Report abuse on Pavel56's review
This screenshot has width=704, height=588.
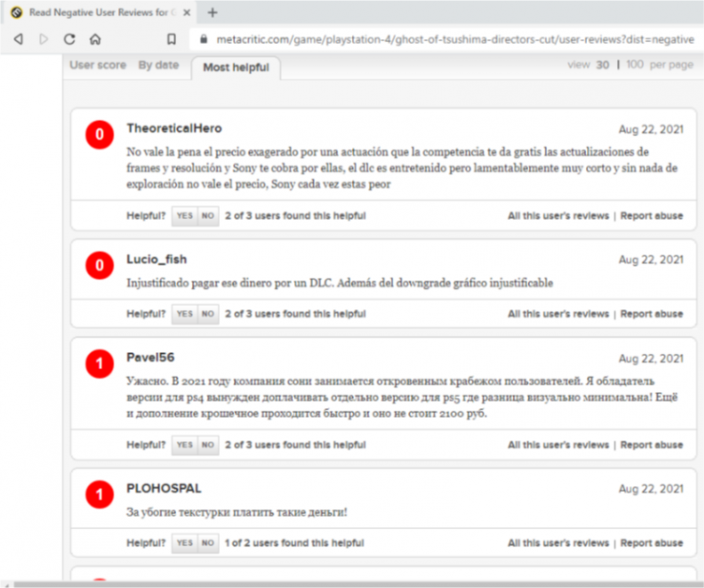(x=651, y=445)
